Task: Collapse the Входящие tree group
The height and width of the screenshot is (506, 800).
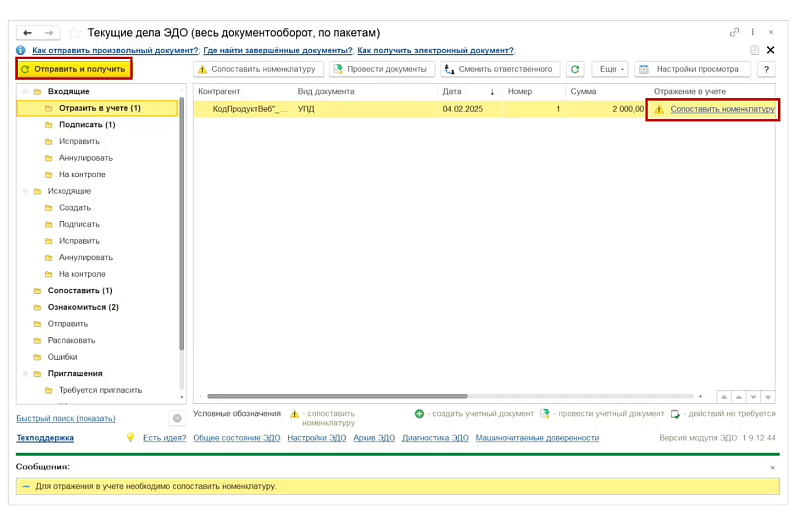Action: click(x=25, y=92)
